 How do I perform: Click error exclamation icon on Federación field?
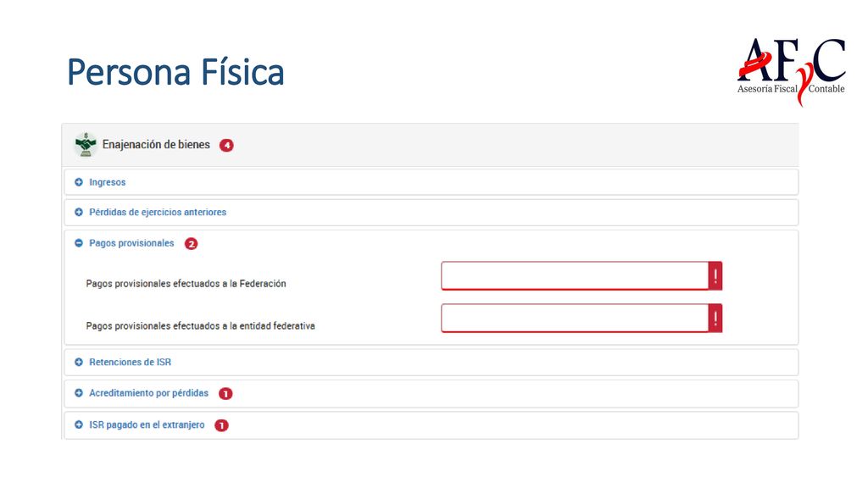point(715,275)
